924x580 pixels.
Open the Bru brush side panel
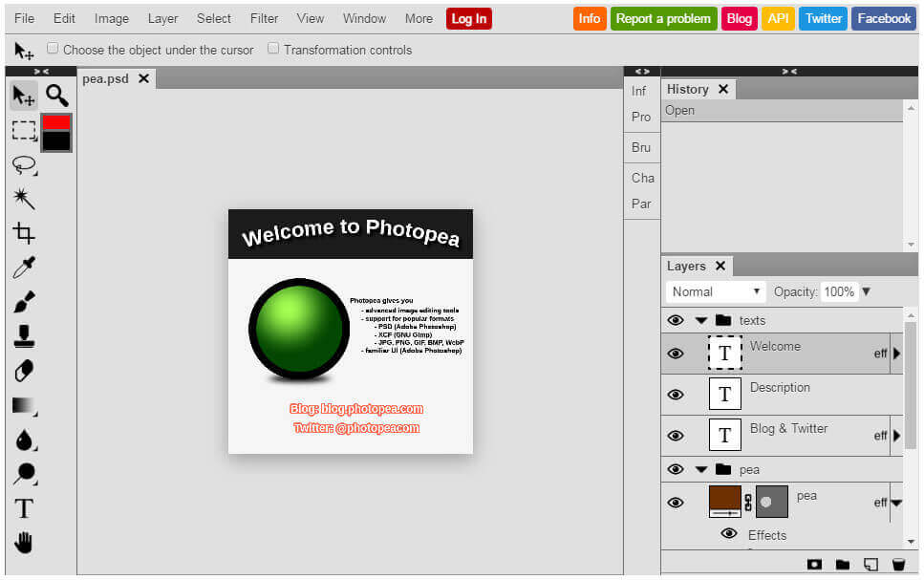coord(641,147)
